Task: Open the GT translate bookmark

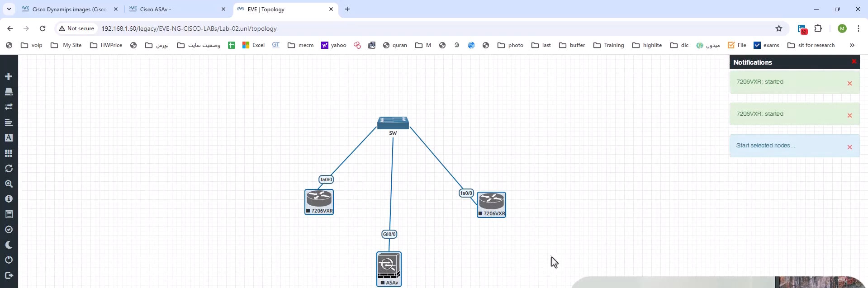Action: 276,45
